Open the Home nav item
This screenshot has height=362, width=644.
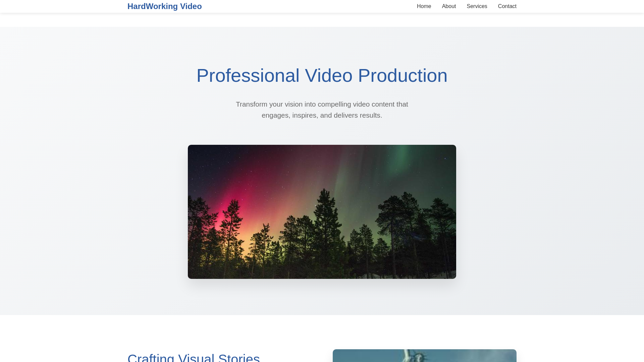pyautogui.click(x=424, y=6)
